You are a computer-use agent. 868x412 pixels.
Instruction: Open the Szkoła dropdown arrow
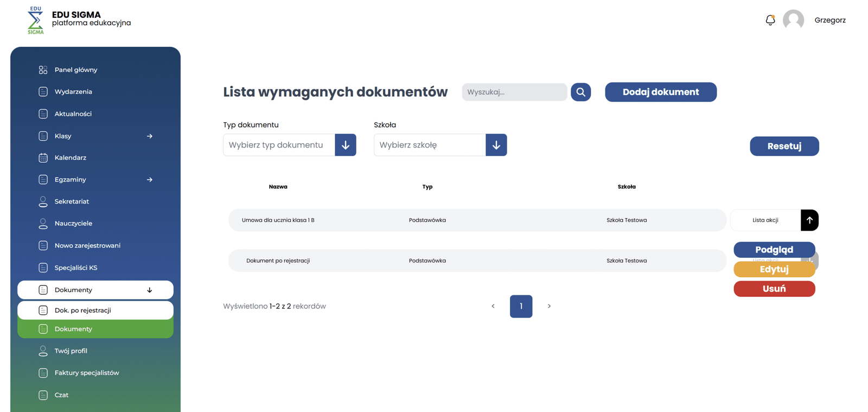point(496,145)
